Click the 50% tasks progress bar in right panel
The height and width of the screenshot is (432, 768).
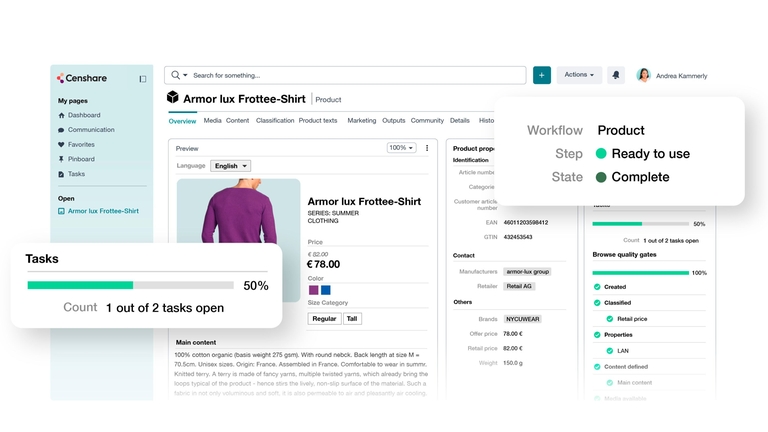click(641, 224)
